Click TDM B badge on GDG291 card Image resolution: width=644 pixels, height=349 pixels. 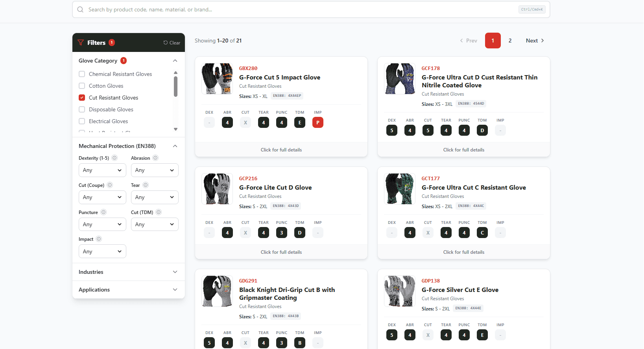tap(300, 343)
